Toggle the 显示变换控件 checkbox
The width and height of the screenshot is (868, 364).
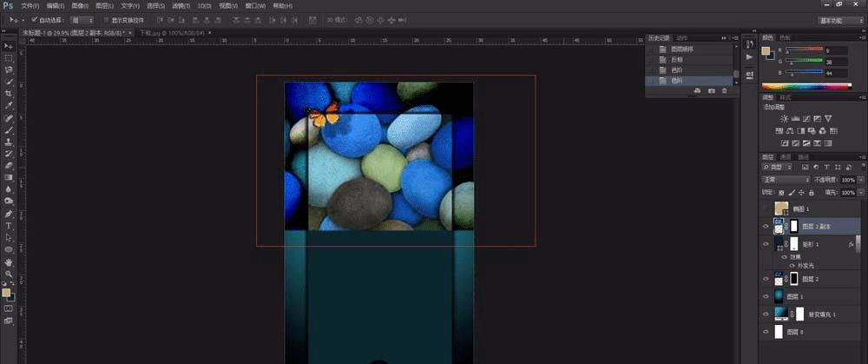pyautogui.click(x=105, y=18)
